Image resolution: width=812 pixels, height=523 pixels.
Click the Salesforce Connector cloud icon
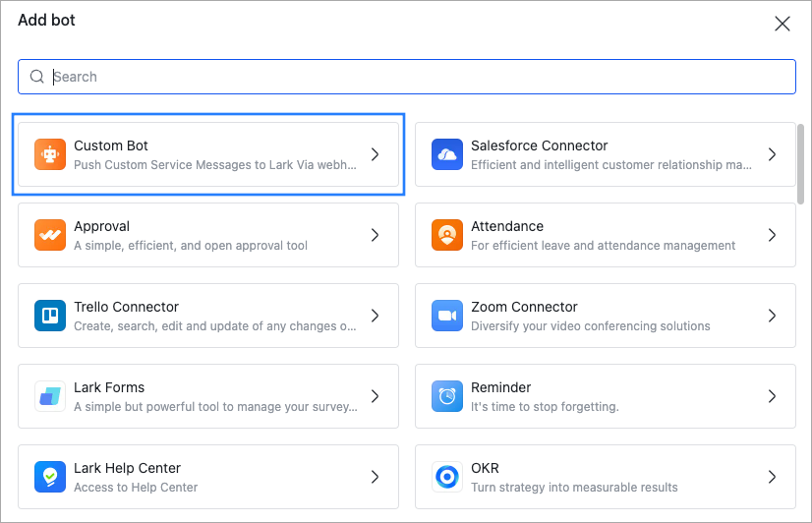pos(447,154)
